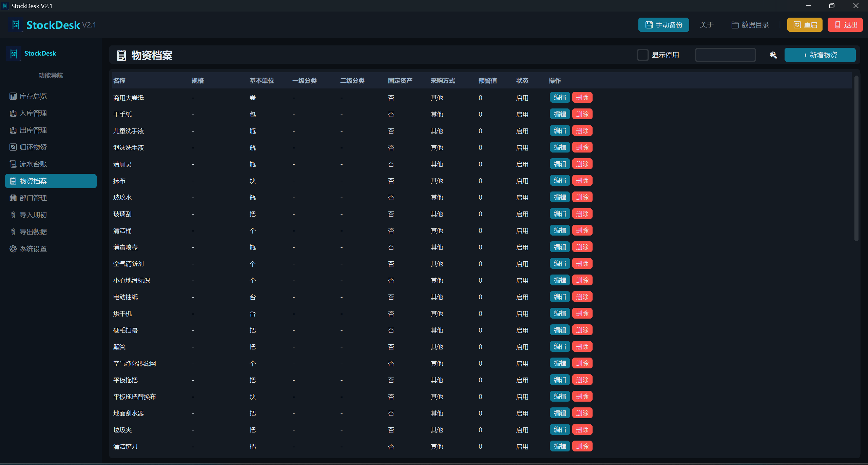Viewport: 868px width, 465px height.
Task: Click the save icon on 手动备份
Action: [649, 25]
